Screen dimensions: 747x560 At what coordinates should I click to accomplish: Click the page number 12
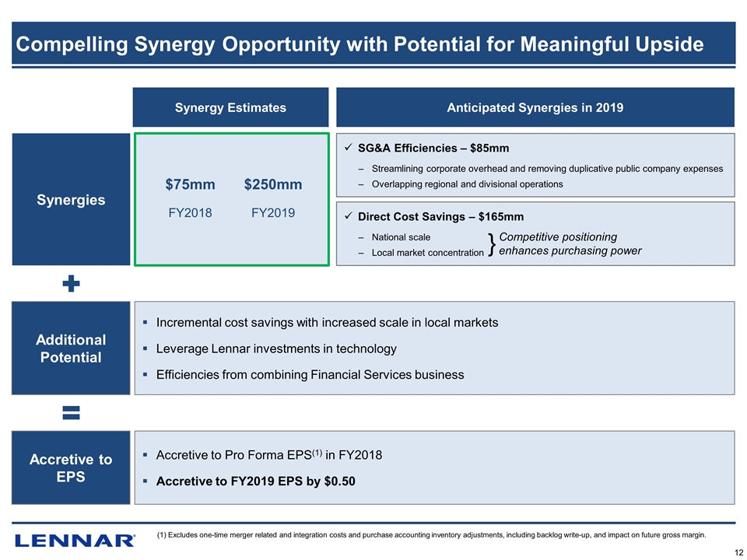[731, 551]
